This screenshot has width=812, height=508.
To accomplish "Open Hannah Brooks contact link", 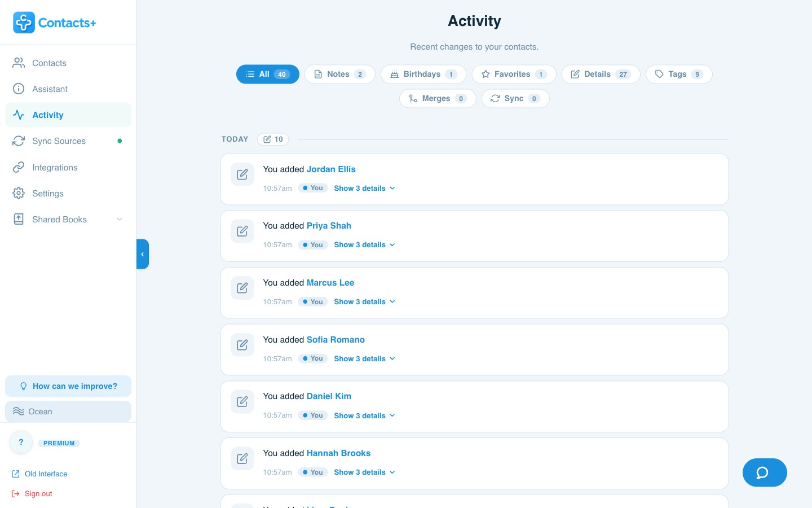I will tap(338, 453).
